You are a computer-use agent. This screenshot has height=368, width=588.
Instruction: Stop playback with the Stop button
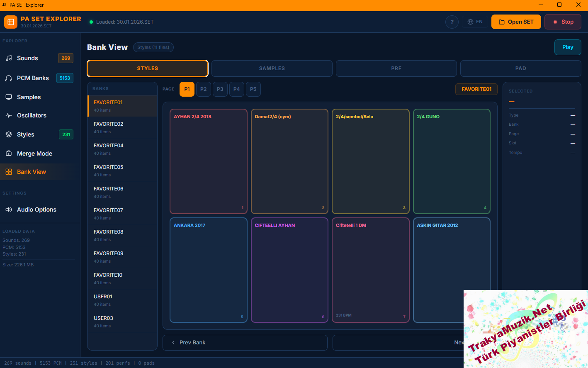point(563,22)
